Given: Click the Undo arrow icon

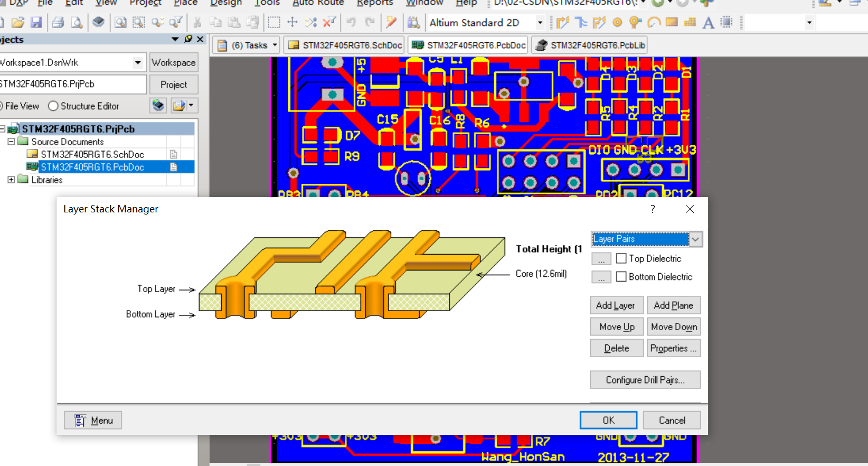Looking at the screenshot, I should pyautogui.click(x=351, y=22).
